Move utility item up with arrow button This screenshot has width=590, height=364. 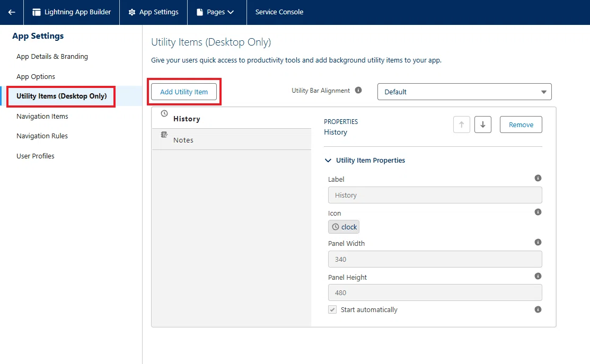point(462,125)
